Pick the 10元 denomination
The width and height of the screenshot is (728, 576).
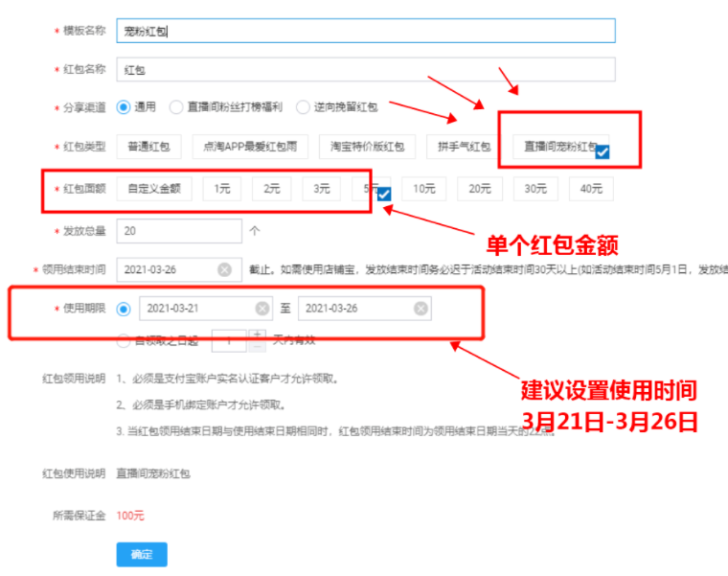423,189
